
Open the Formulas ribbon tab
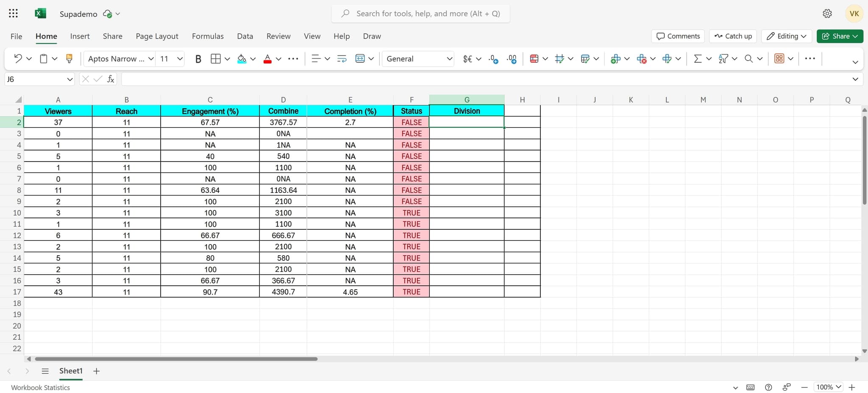208,36
